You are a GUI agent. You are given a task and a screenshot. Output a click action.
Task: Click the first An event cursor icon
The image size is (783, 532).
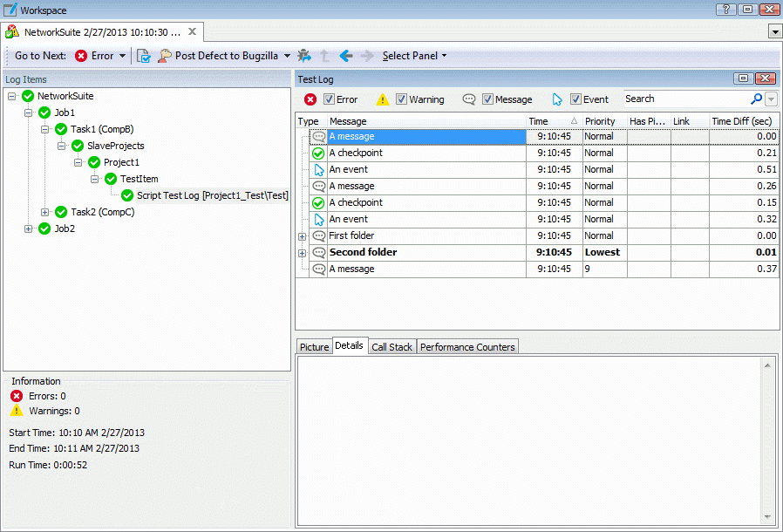click(319, 170)
